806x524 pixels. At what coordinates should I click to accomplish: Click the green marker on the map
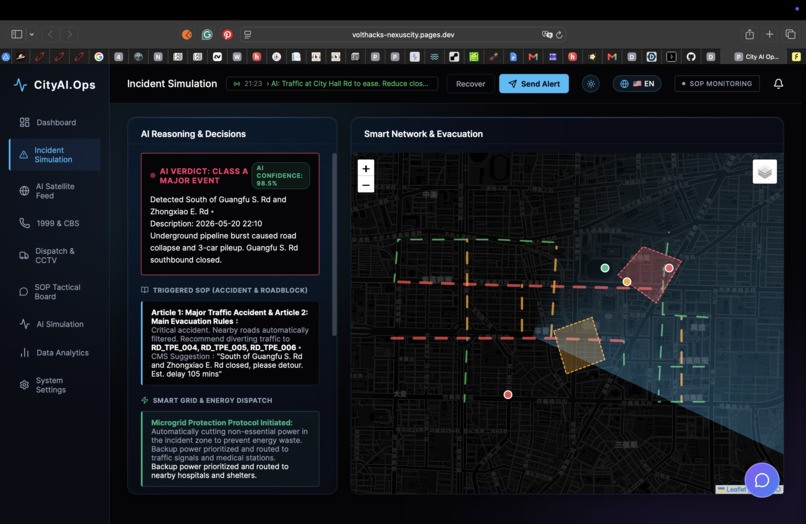pyautogui.click(x=605, y=267)
